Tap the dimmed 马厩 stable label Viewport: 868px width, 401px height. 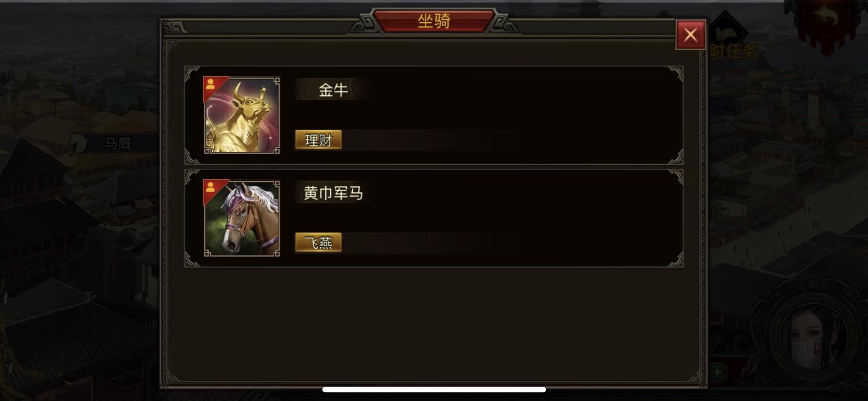tap(118, 143)
